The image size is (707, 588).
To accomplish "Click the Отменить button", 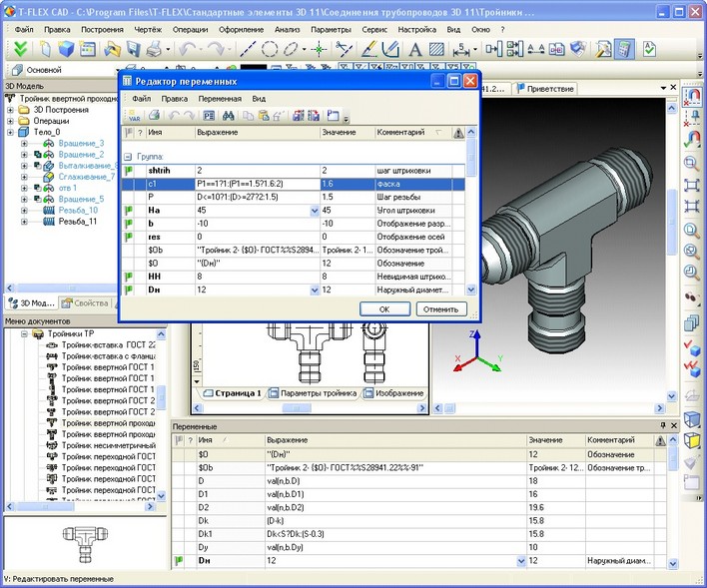I will pyautogui.click(x=440, y=309).
